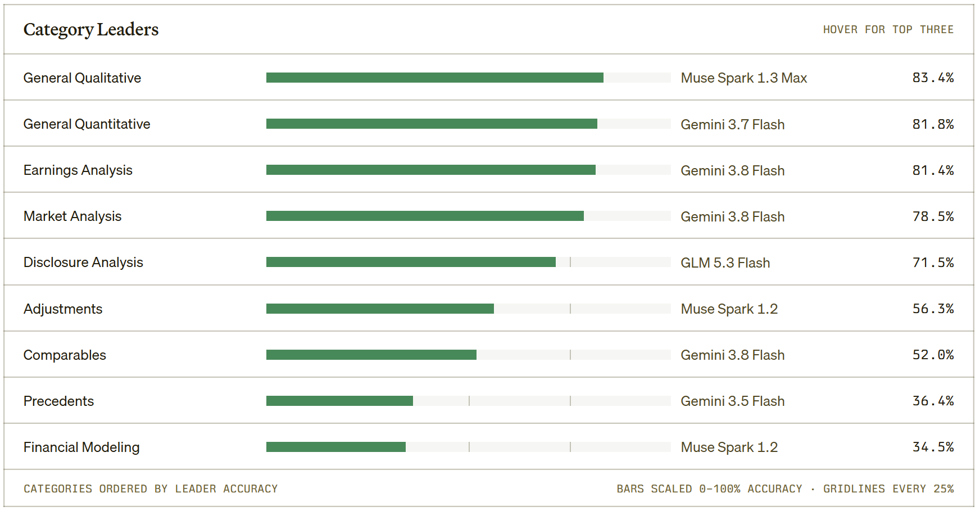Click the Hover For Top Three hint
The height and width of the screenshot is (511, 980).
(888, 29)
